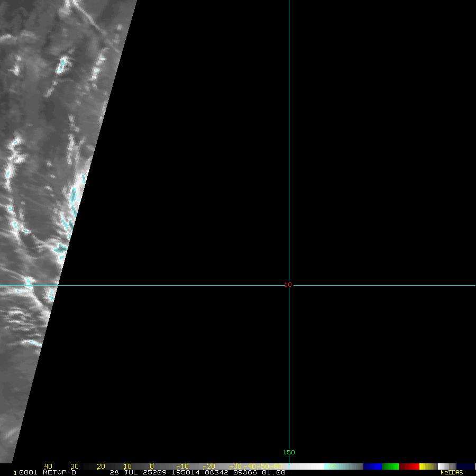Click the 20 value on temperature scale
Image resolution: width=476 pixels, height=476 pixels.
pyautogui.click(x=101, y=466)
